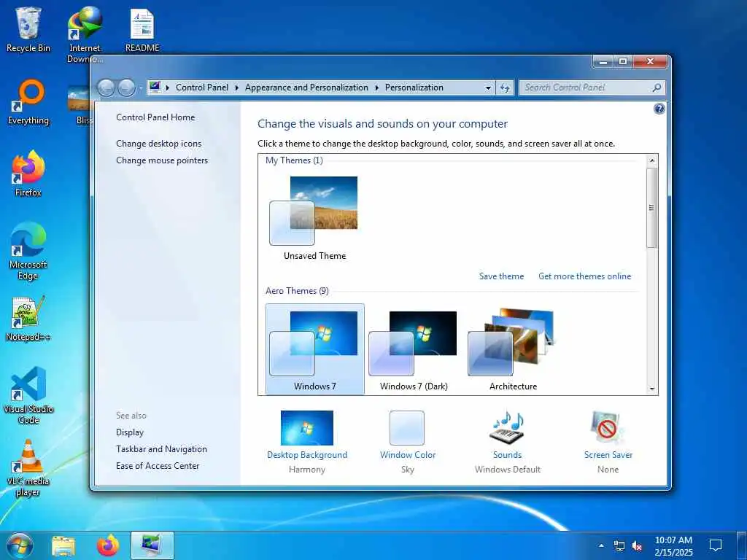This screenshot has width=747, height=560.
Task: Click the Help question mark icon
Action: [x=659, y=109]
